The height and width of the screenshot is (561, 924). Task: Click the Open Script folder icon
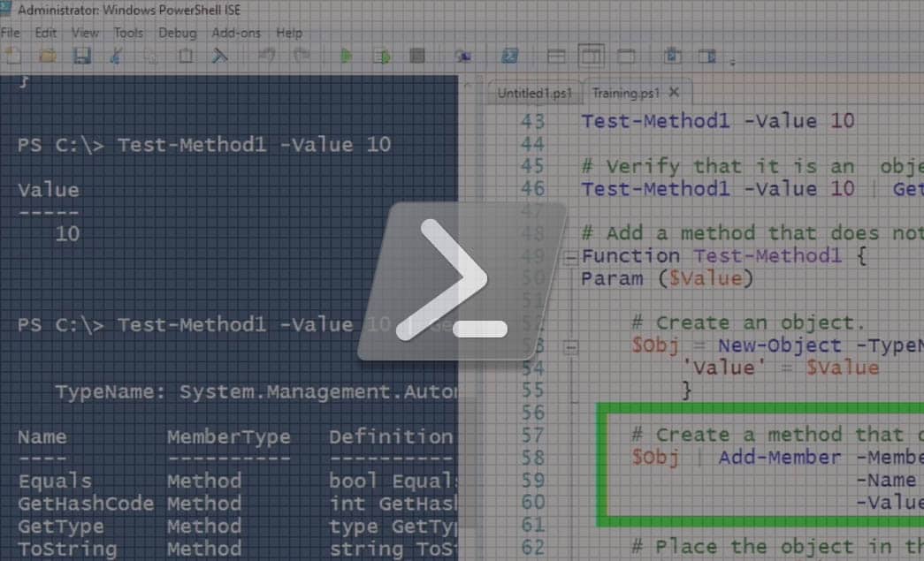(x=47, y=57)
